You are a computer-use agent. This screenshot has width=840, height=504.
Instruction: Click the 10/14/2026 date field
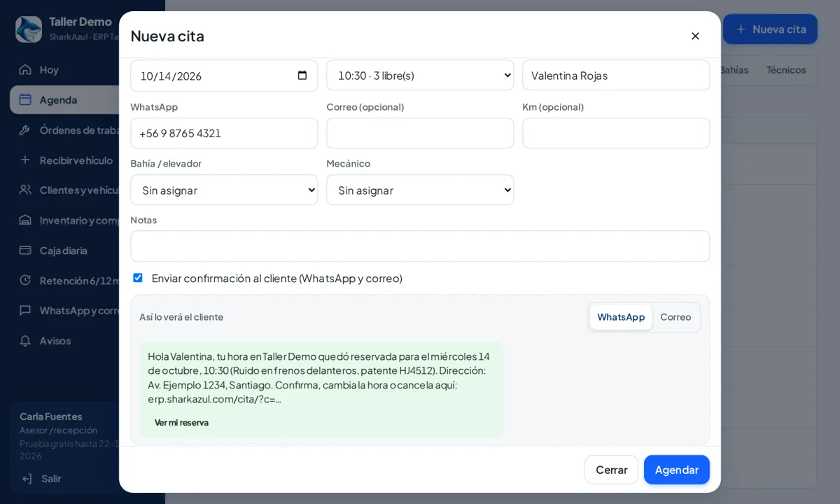click(x=224, y=76)
